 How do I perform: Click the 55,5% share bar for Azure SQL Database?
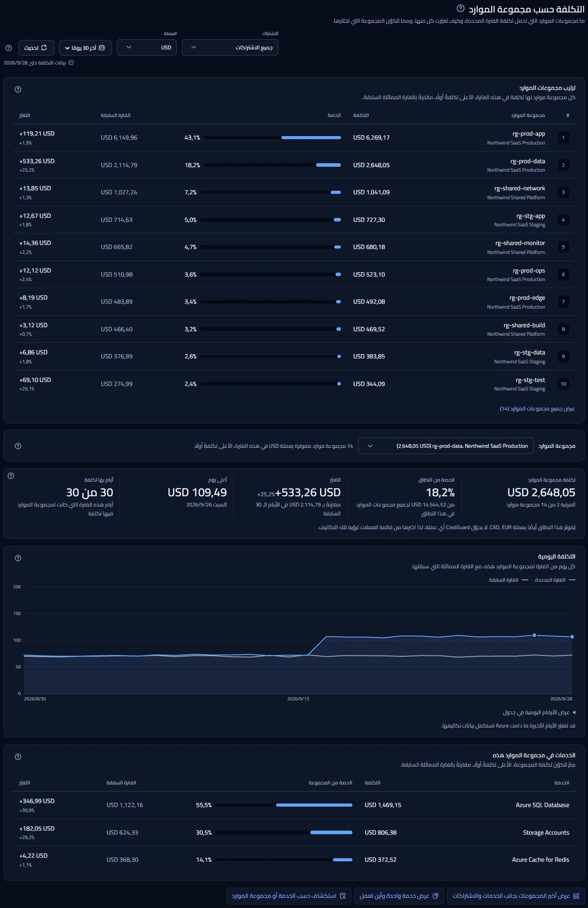(284, 805)
